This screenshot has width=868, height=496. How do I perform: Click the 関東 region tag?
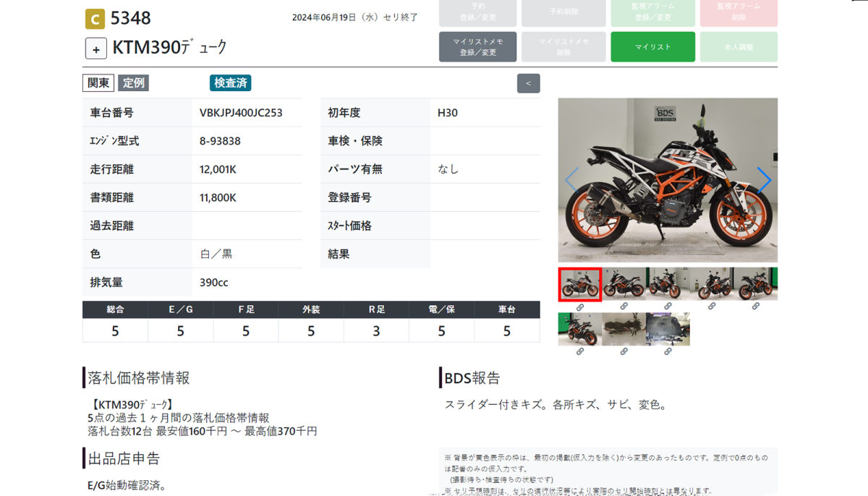tap(98, 83)
